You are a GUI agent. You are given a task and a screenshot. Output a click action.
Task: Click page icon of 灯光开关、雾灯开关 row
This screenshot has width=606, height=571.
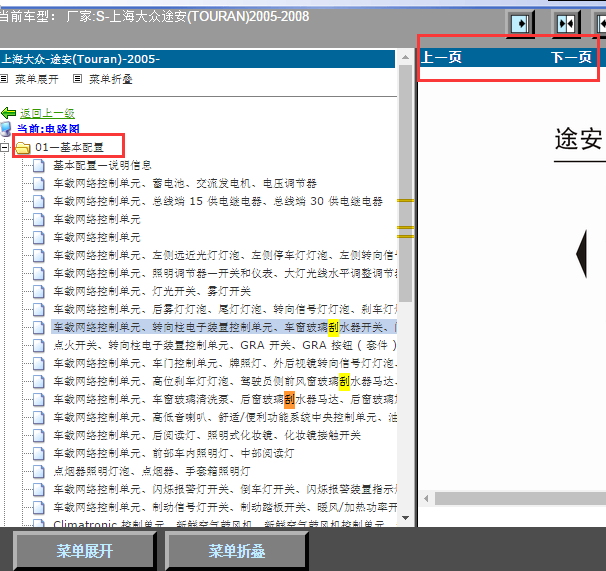click(38, 291)
